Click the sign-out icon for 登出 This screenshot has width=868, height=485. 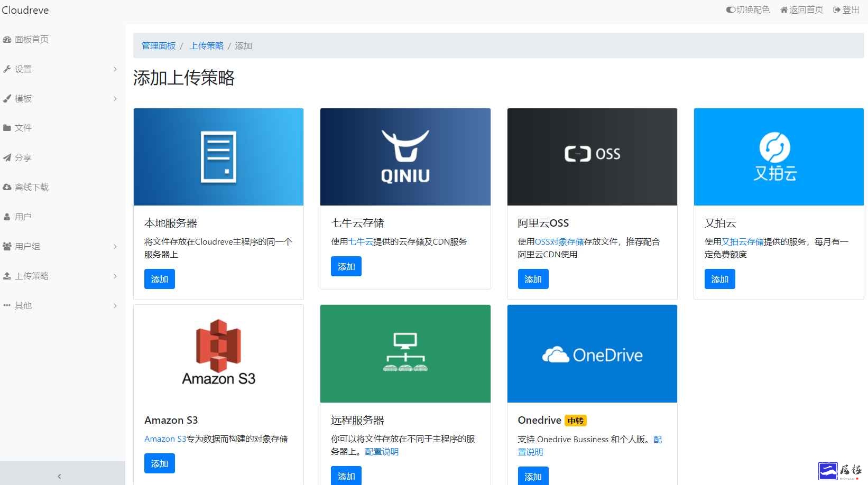point(837,10)
